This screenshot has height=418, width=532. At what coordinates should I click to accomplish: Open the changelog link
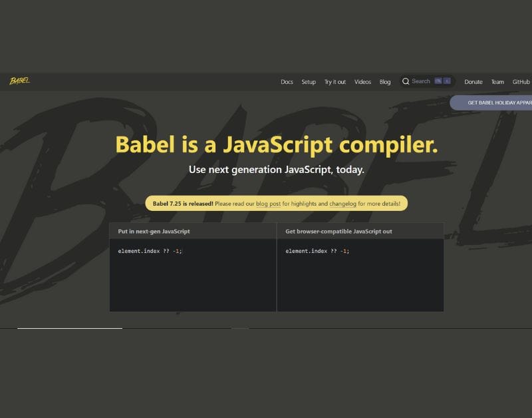coord(342,204)
